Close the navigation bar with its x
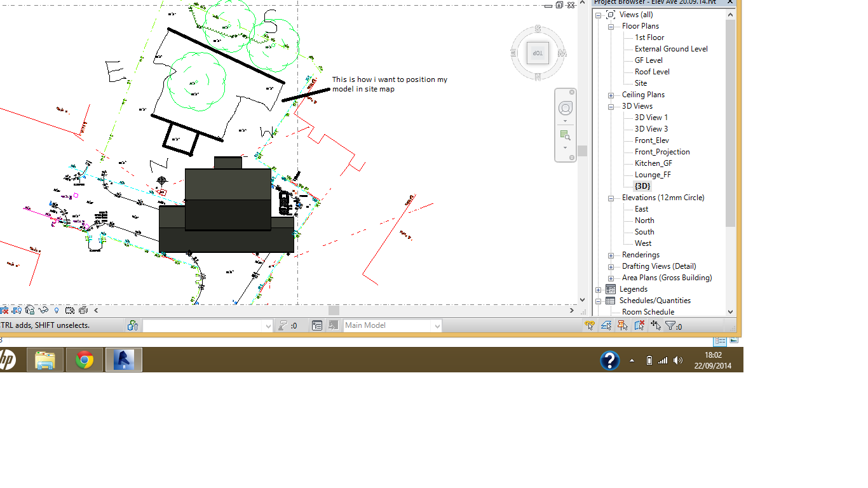The width and height of the screenshot is (868, 488). pyautogui.click(x=571, y=92)
